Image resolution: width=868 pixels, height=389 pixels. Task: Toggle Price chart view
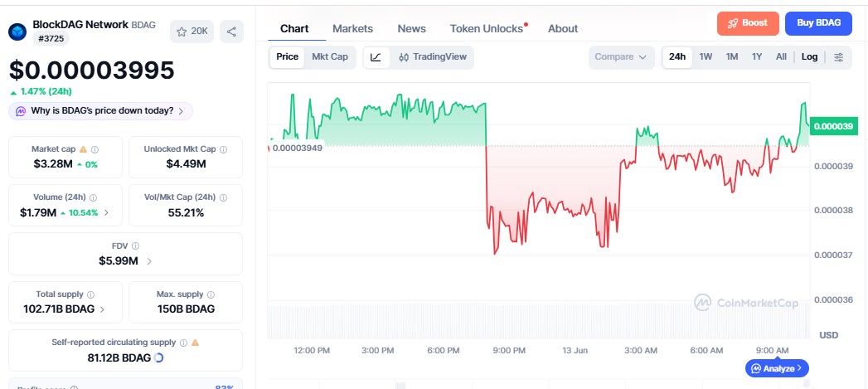point(288,57)
